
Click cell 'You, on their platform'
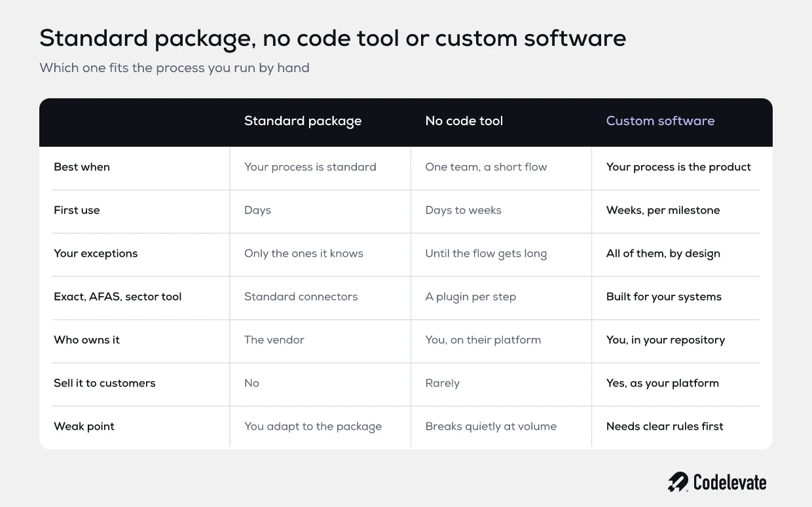click(483, 340)
